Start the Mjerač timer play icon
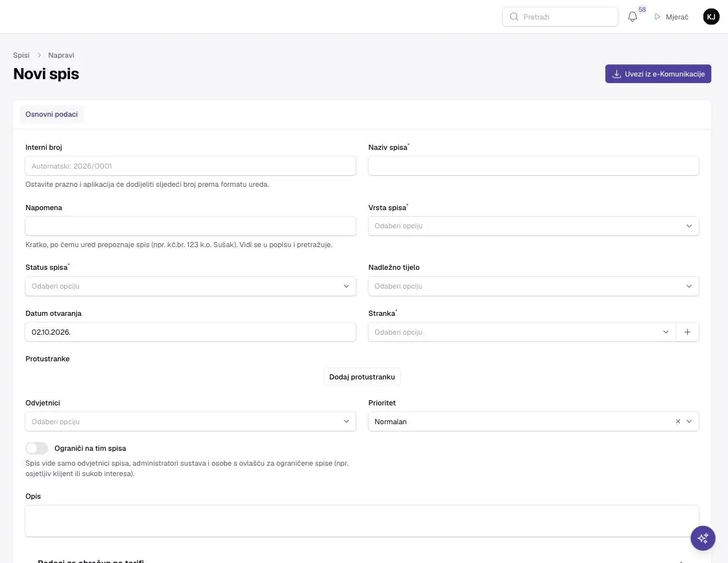 coord(657,17)
